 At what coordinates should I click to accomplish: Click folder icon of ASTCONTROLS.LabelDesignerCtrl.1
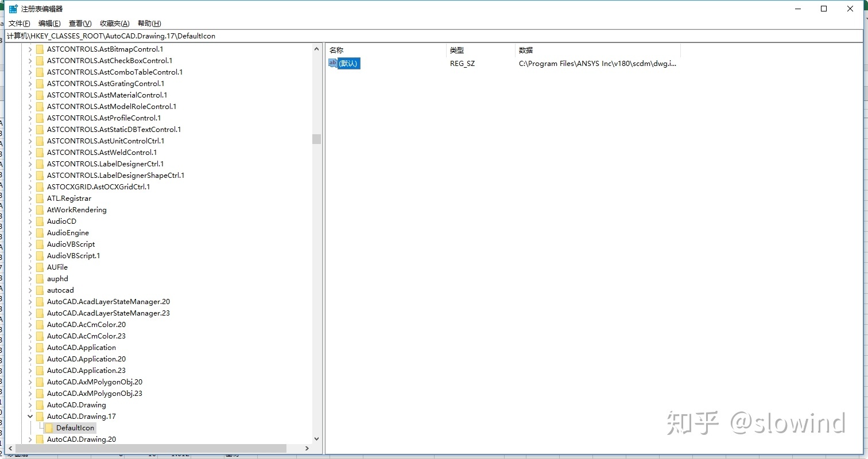coord(40,164)
